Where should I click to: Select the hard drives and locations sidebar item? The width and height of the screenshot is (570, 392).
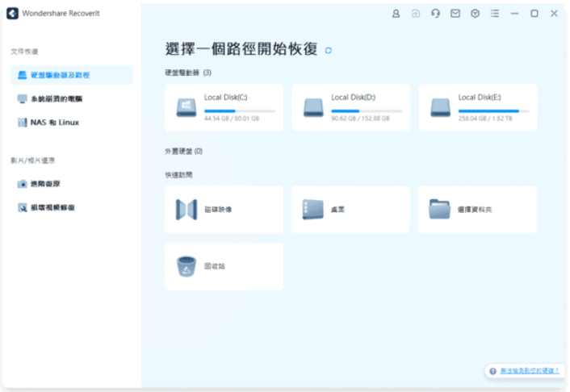[72, 75]
